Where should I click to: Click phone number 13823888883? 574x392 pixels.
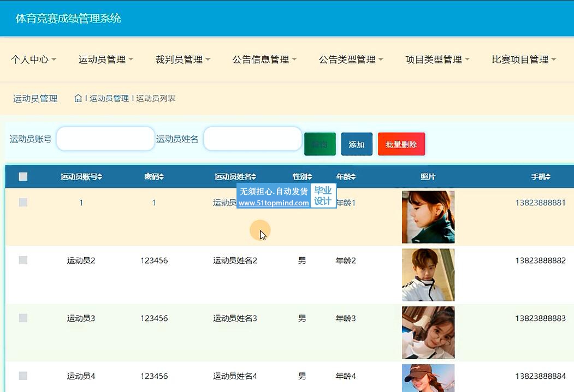(540, 318)
